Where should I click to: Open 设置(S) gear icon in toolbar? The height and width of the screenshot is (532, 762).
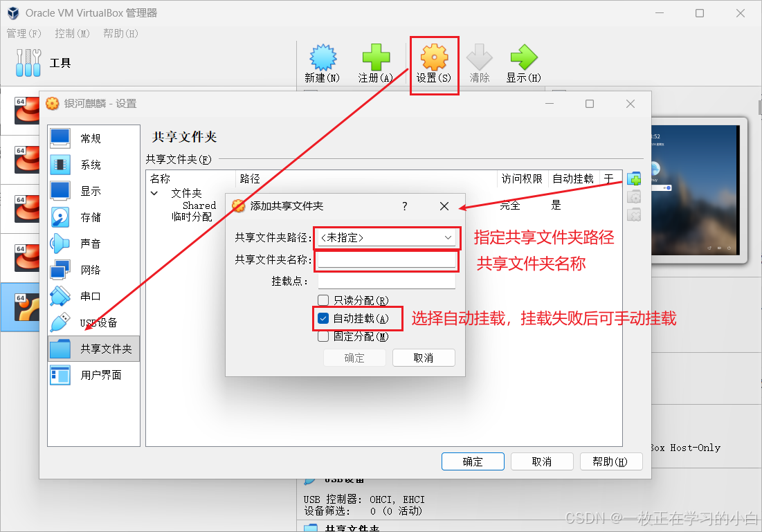434,57
